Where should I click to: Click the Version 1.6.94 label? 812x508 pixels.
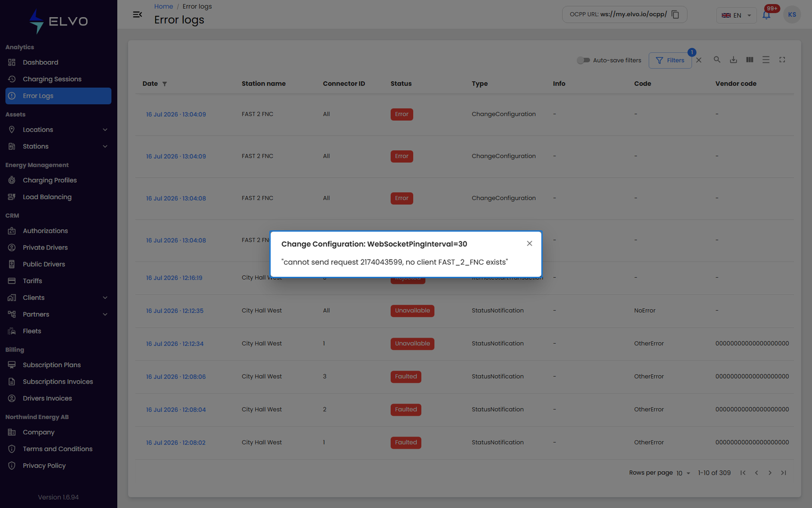coord(58,497)
